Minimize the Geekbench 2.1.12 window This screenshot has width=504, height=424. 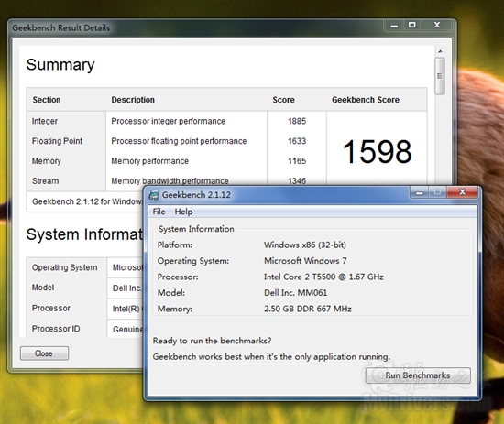click(x=419, y=192)
